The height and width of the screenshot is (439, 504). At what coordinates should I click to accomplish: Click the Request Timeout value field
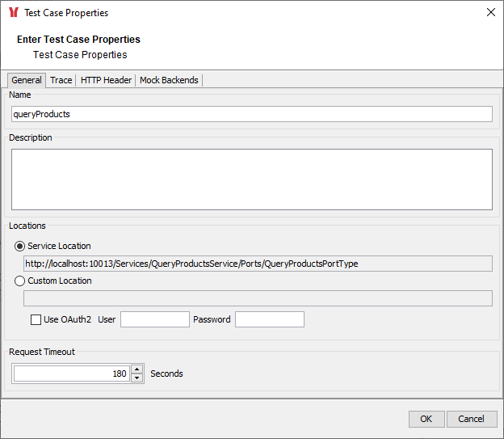coord(71,374)
